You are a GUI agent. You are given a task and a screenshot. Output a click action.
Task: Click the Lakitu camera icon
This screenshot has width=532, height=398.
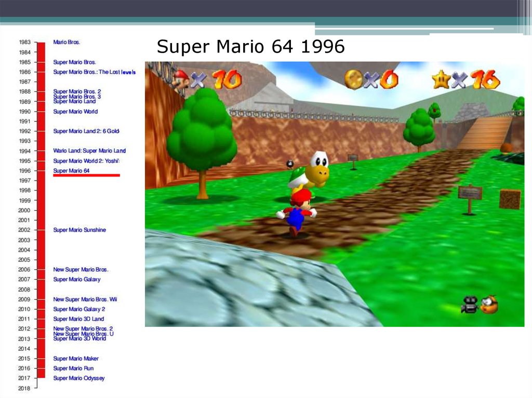coord(489,304)
